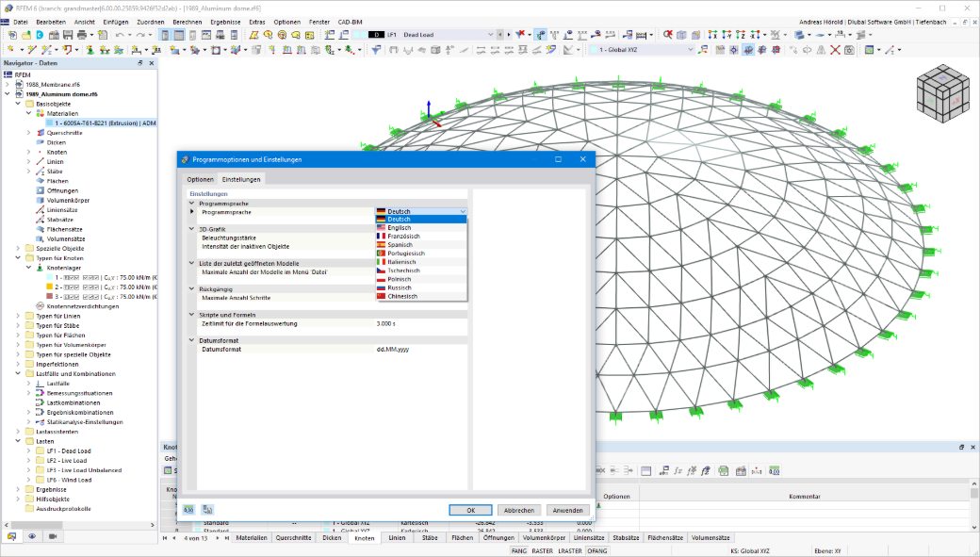
Task: Toggle OFANG object snap in status bar
Action: (x=596, y=550)
